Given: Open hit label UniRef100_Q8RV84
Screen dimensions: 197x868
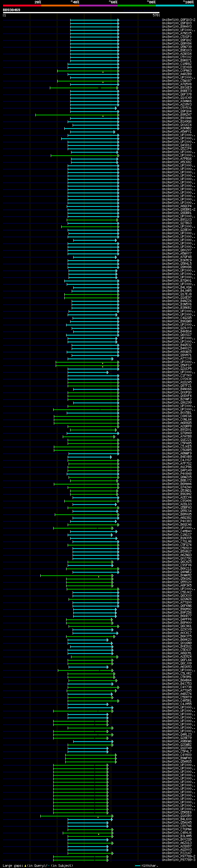Looking at the screenshot, I should point(177,43).
